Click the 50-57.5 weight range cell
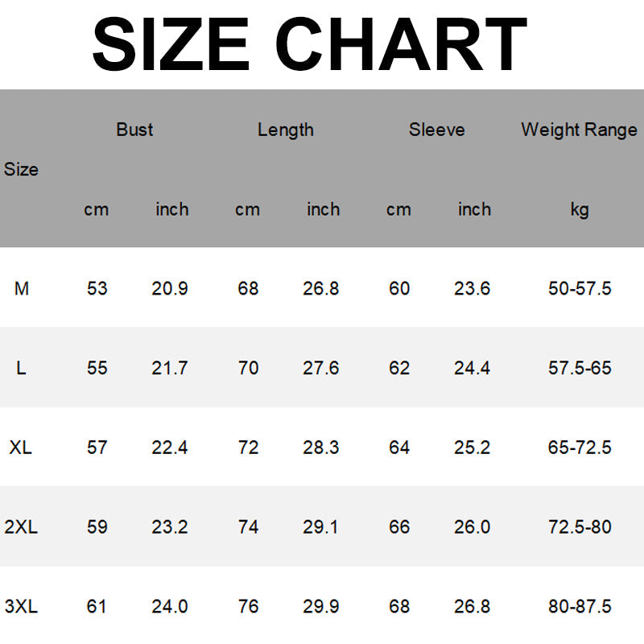The width and height of the screenshot is (644, 644). coord(580,288)
